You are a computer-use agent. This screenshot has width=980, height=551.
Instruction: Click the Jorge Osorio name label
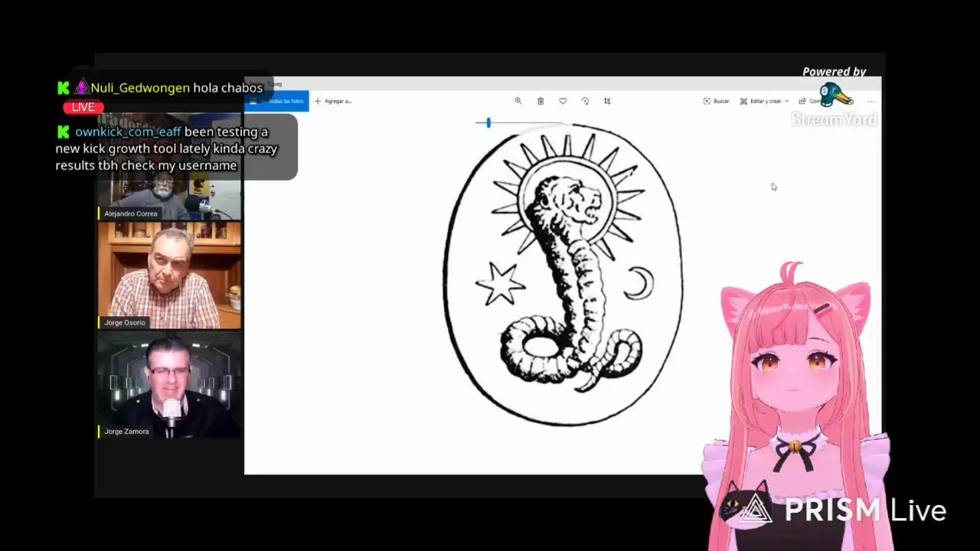click(125, 323)
